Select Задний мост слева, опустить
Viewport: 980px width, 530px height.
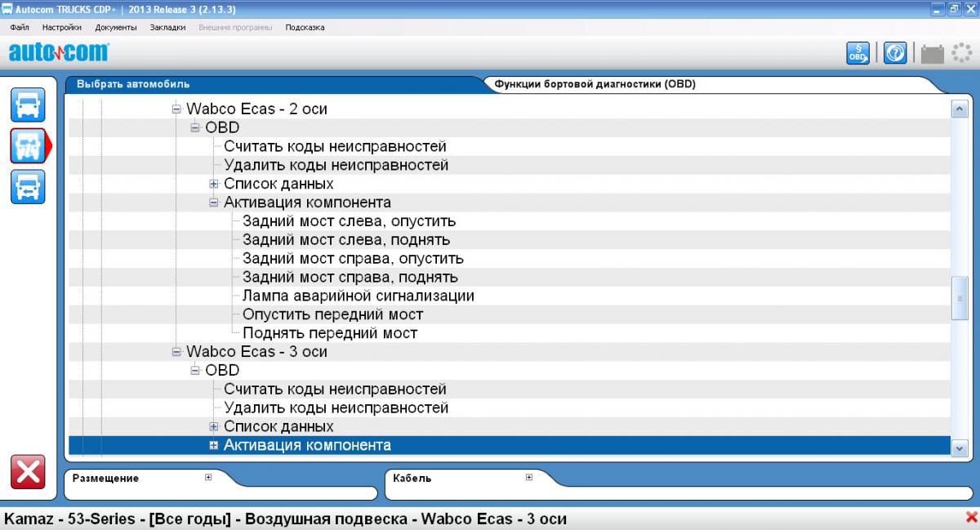tap(349, 221)
